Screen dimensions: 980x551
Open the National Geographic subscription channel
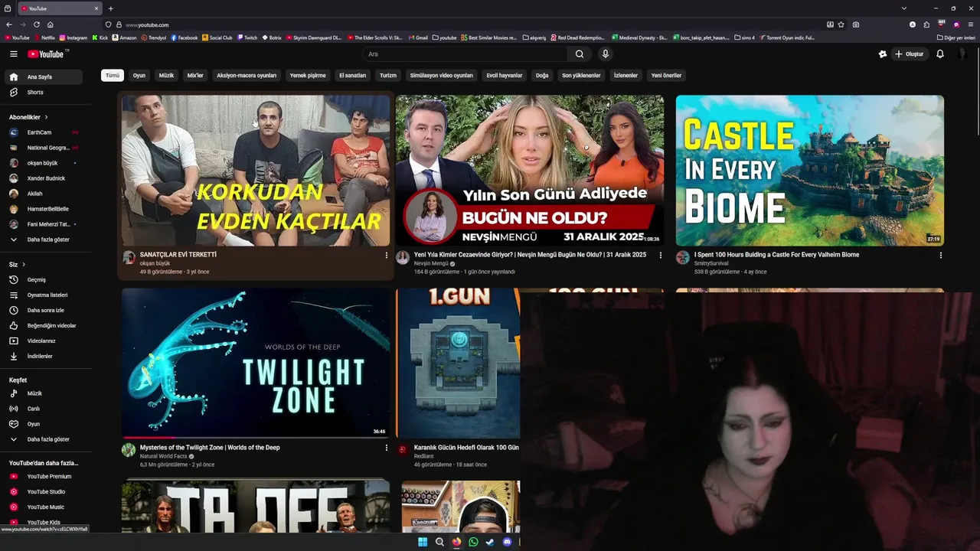click(43, 148)
